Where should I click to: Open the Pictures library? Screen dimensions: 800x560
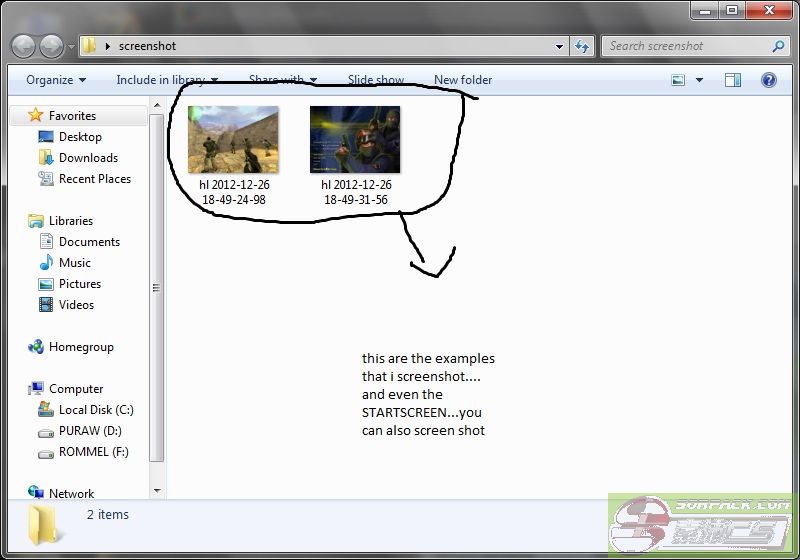click(80, 284)
